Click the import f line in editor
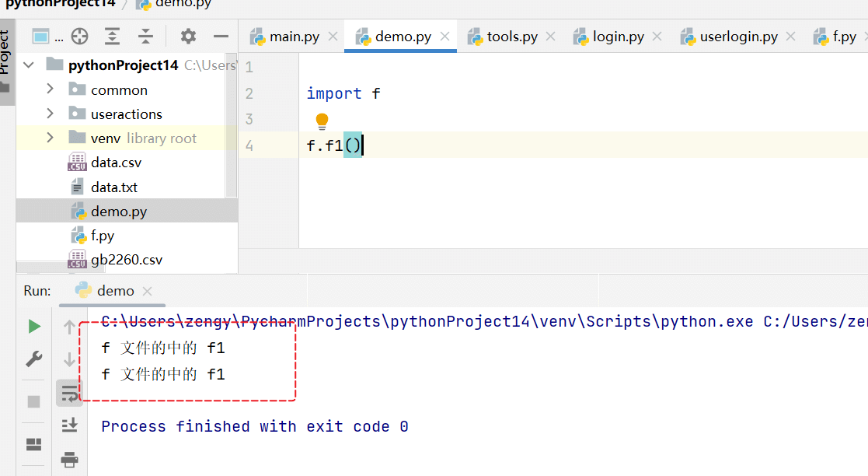The width and height of the screenshot is (868, 476). 343,93
